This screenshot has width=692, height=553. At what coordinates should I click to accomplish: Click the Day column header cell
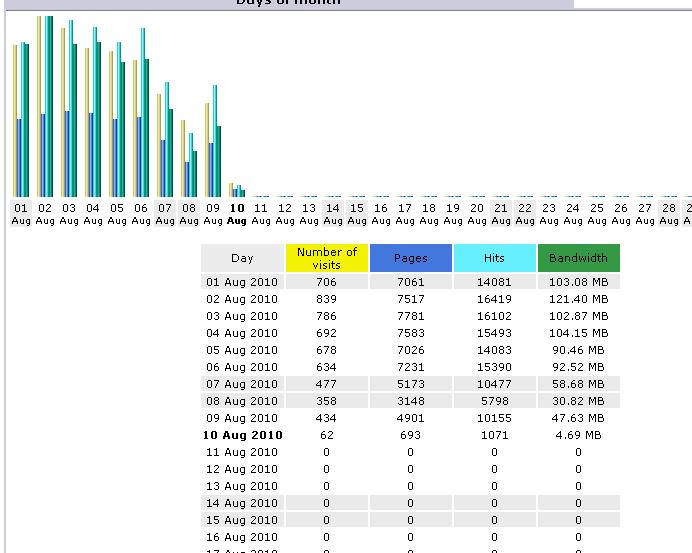tap(242, 258)
